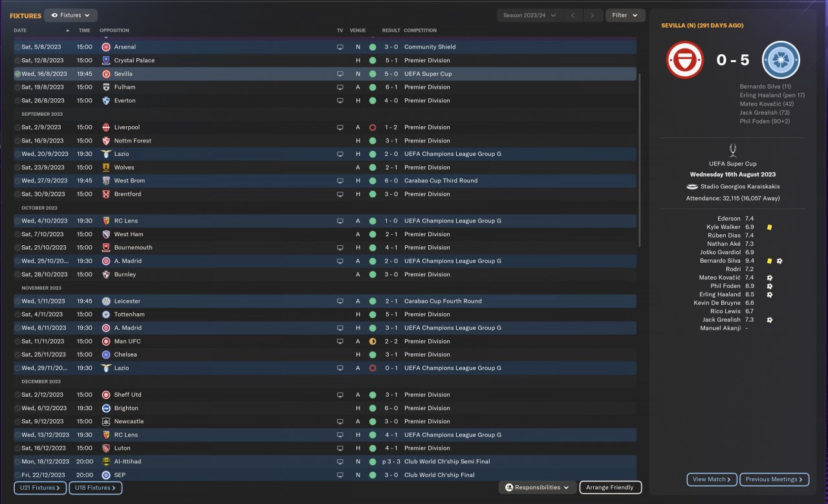The width and height of the screenshot is (828, 504).
Task: Tick the circle on the SEP fixture row
Action: tap(17, 475)
